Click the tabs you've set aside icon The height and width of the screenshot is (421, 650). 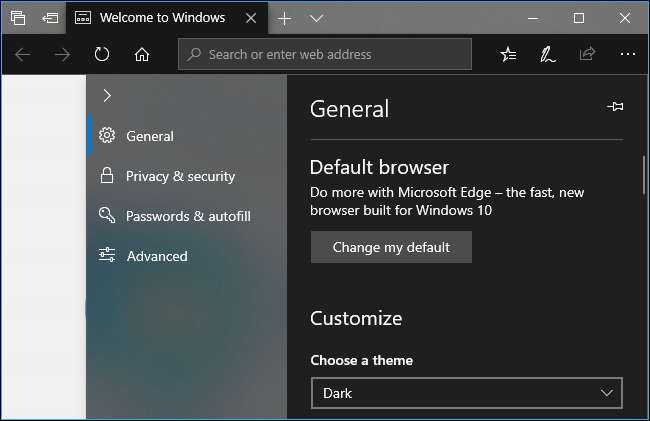click(18, 18)
